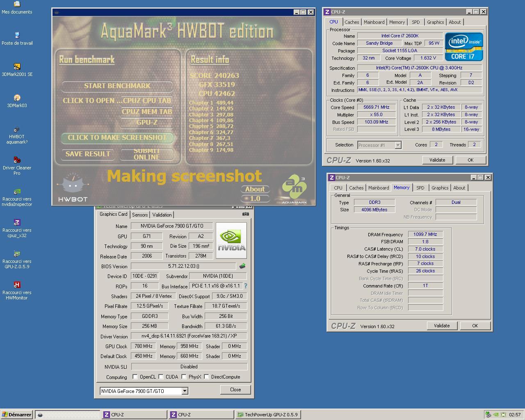Click the Driver Version field in GPU-Z
This screenshot has width=525, height=420.
(189, 336)
